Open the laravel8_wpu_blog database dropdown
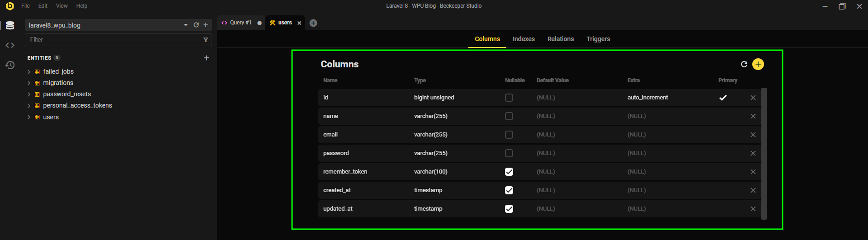The height and width of the screenshot is (240, 868). tap(186, 25)
